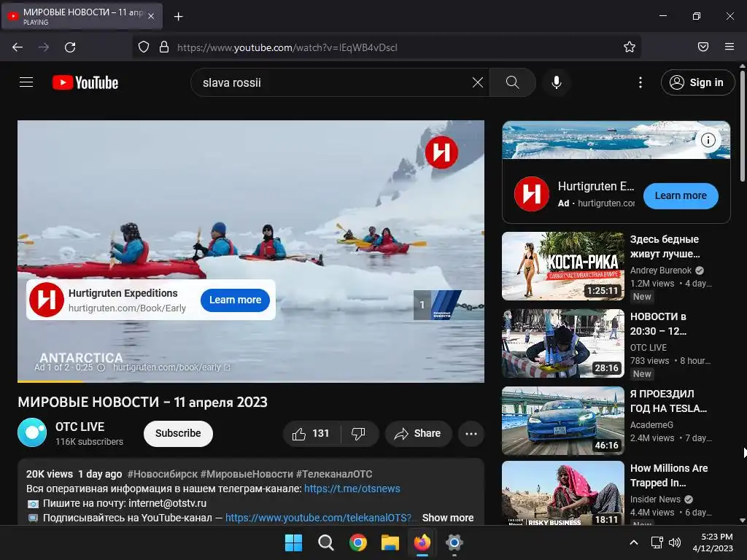Share the video

418,433
